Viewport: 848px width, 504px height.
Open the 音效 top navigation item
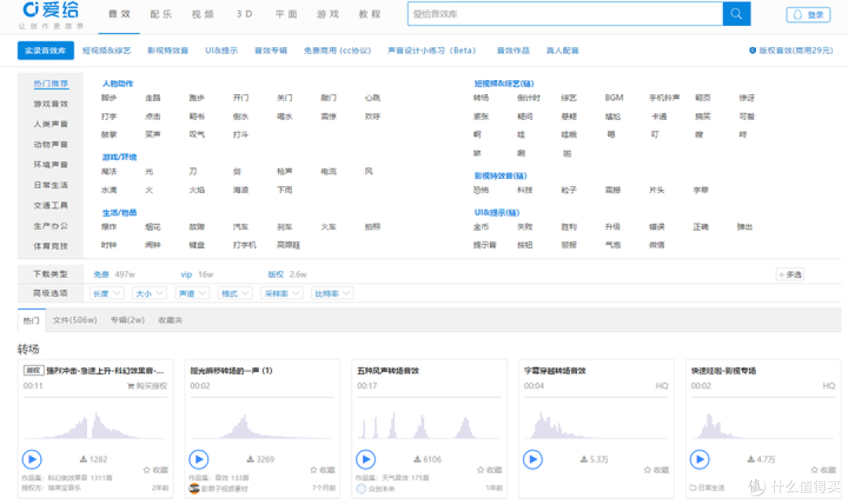pyautogui.click(x=119, y=14)
